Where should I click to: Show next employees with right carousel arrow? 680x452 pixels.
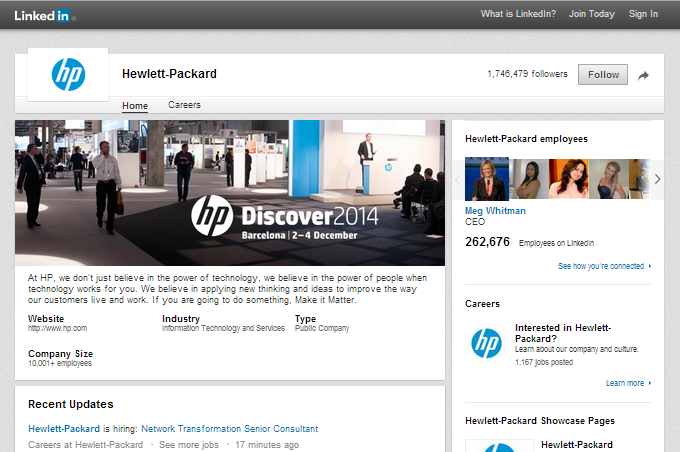657,179
